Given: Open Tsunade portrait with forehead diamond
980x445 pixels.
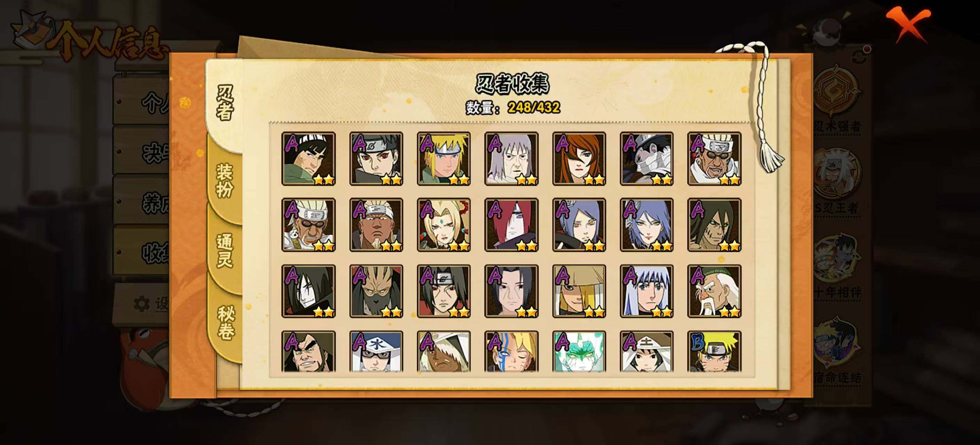Looking at the screenshot, I should point(444,225).
